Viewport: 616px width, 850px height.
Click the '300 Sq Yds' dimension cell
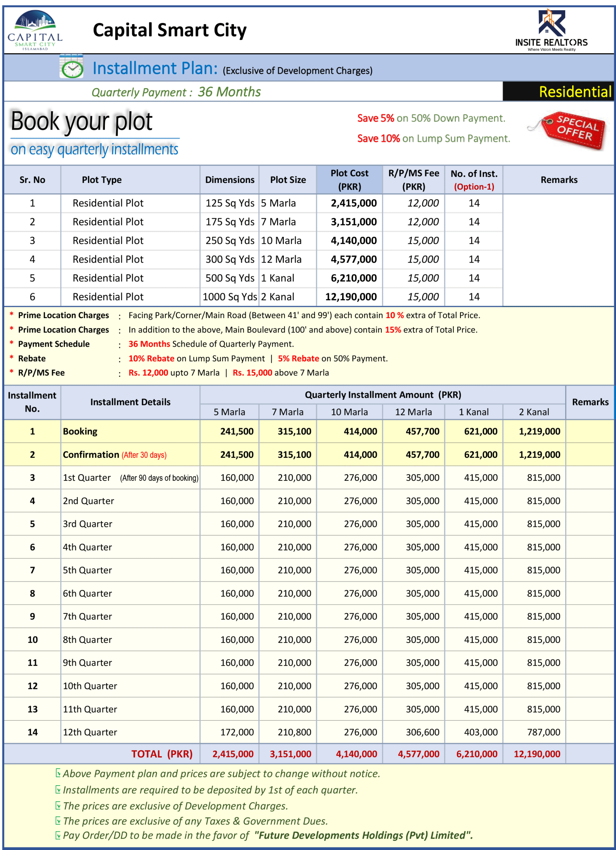[230, 259]
